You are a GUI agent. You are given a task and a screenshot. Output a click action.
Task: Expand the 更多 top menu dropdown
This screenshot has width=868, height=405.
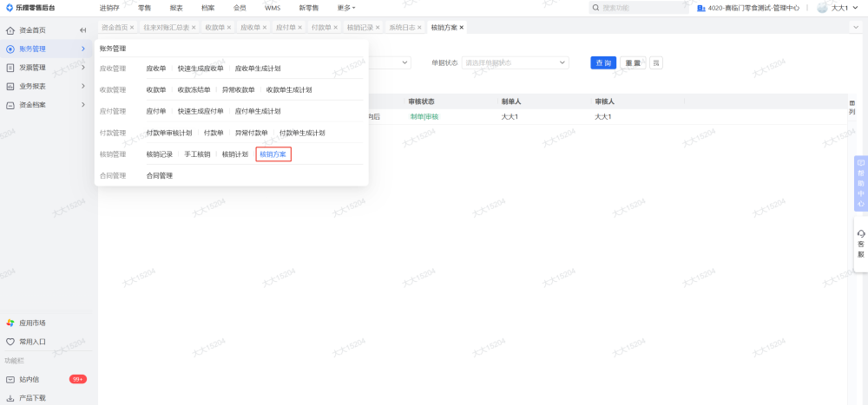click(346, 9)
